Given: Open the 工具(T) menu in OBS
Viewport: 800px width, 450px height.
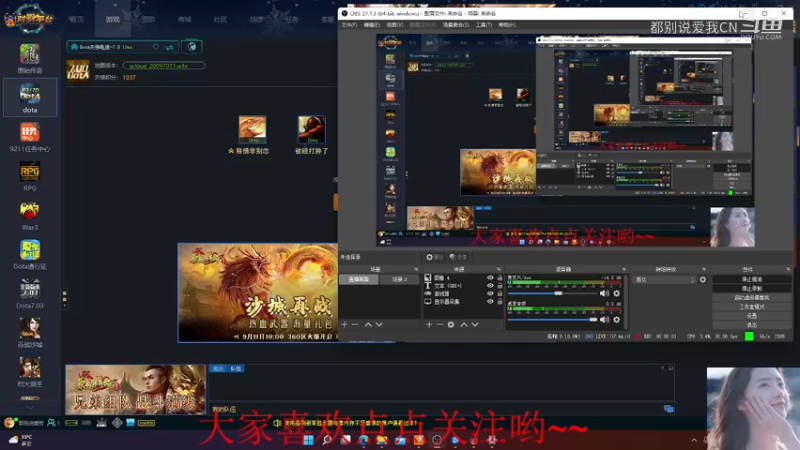Looking at the screenshot, I should tap(484, 24).
